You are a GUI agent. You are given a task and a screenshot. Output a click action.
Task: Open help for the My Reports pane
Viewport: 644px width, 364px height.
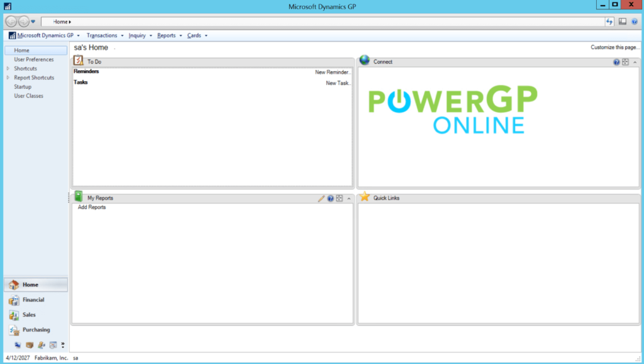pos(330,198)
